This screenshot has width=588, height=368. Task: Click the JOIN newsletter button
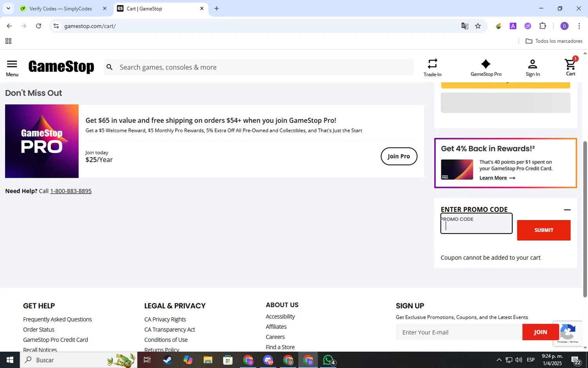(541, 332)
